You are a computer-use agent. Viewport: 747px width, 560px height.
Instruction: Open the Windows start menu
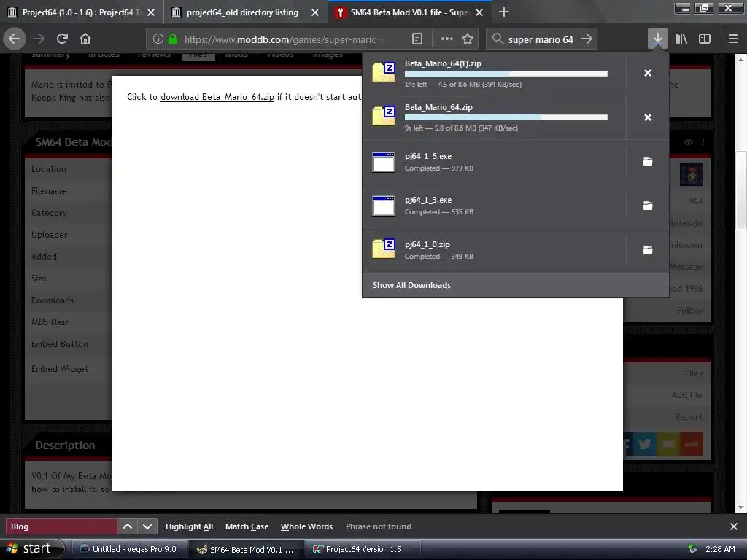32,549
